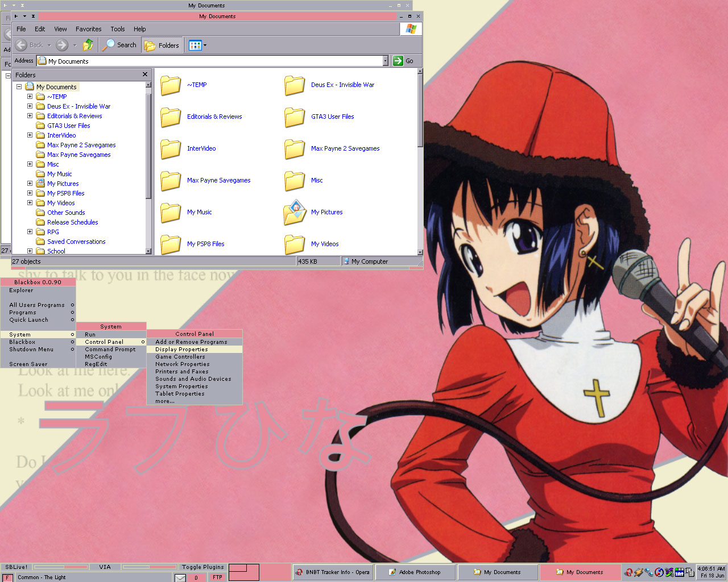
Task: Open Quick Launch submenu in Blackbox menu
Action: pyautogui.click(x=38, y=320)
